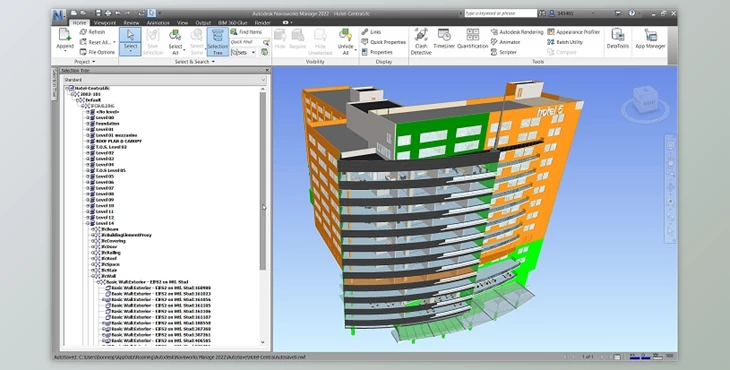This screenshot has height=370, width=730.
Task: Click the Selection Tree scroll down arrow
Action: coord(263,342)
